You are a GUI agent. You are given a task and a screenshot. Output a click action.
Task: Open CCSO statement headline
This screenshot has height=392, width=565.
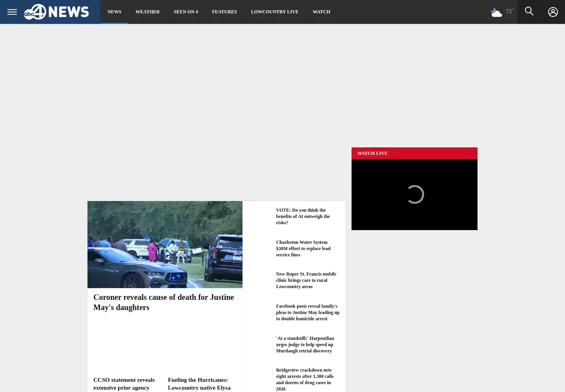[x=124, y=384]
